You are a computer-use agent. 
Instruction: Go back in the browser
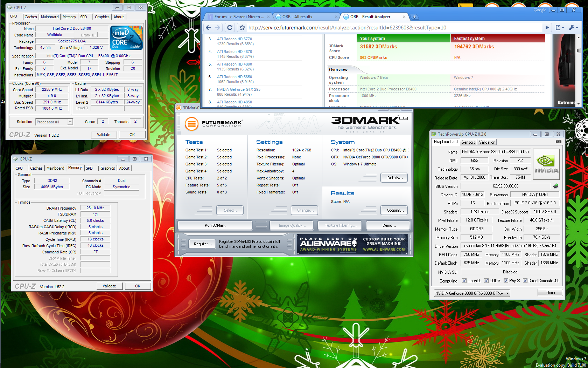[x=208, y=28]
